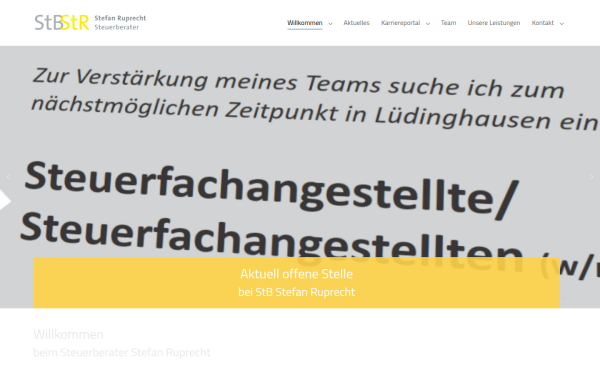Image resolution: width=600 pixels, height=375 pixels.
Task: Advance the slider with right arrow
Action: click(591, 177)
